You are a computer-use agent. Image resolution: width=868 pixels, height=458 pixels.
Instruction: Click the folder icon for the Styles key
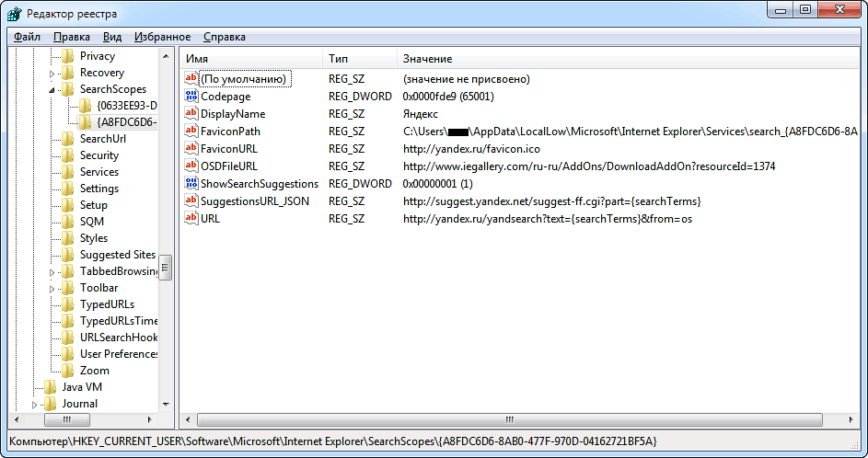pyautogui.click(x=67, y=238)
